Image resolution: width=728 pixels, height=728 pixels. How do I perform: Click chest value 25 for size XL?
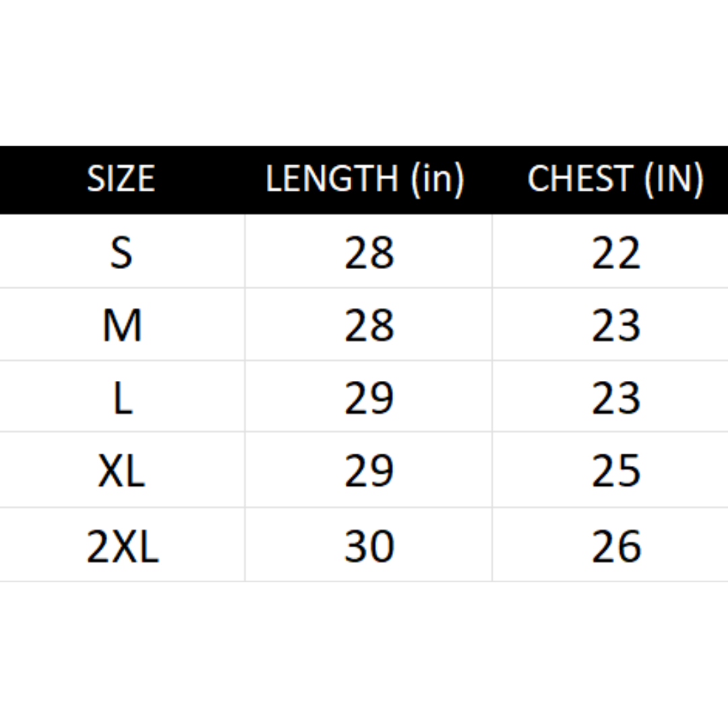coord(616,471)
